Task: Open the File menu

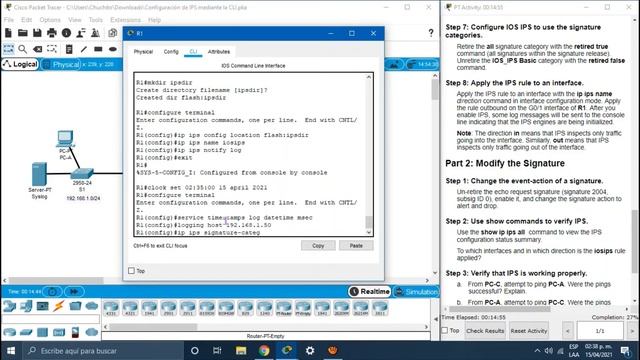Action: tap(9, 20)
